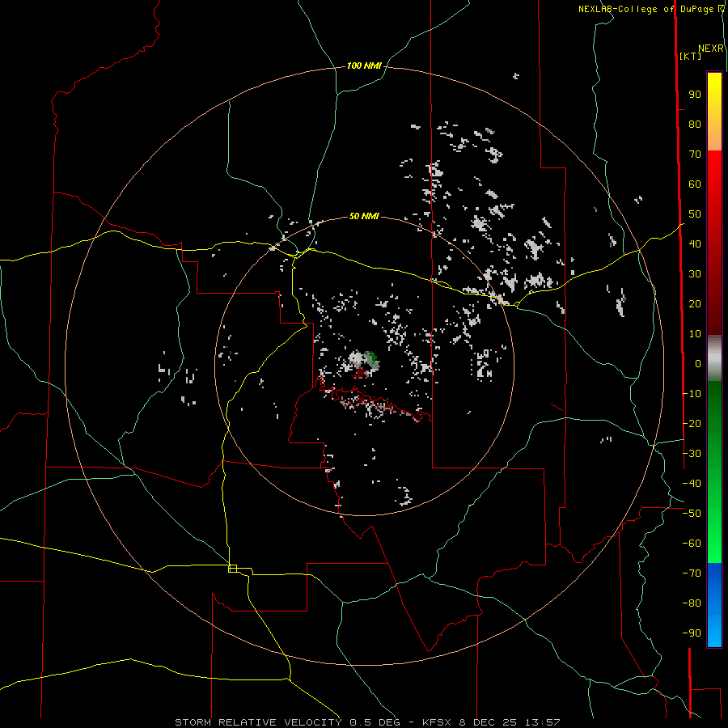The image size is (728, 728).
Task: Click the 10 value on velocity scale
Action: (x=695, y=334)
